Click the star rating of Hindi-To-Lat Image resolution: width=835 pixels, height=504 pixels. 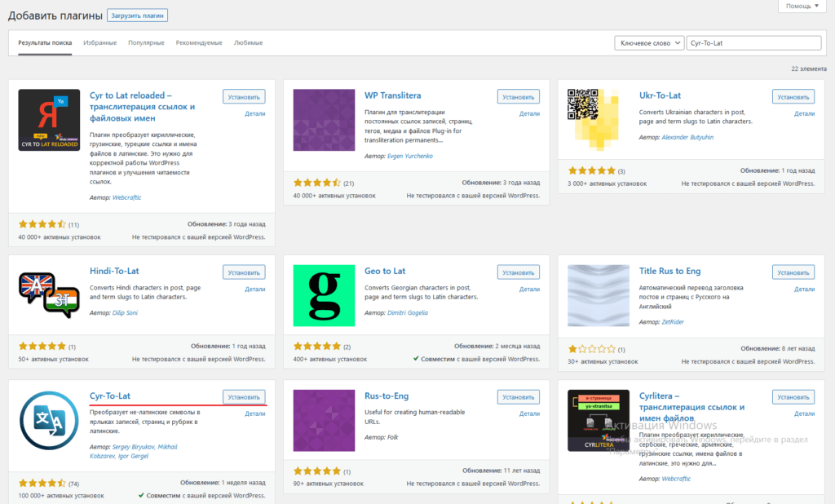pyautogui.click(x=42, y=347)
